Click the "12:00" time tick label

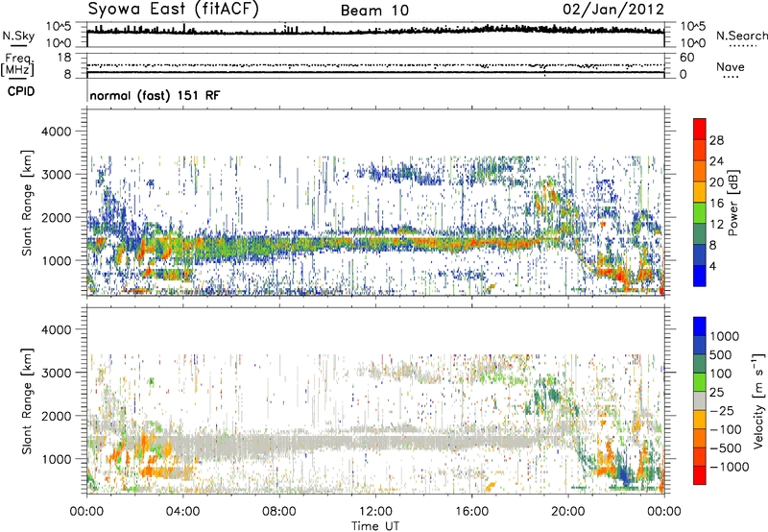(375, 512)
